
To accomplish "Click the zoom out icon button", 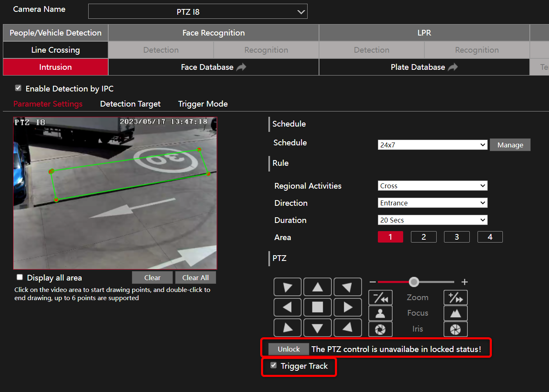I will click(380, 298).
